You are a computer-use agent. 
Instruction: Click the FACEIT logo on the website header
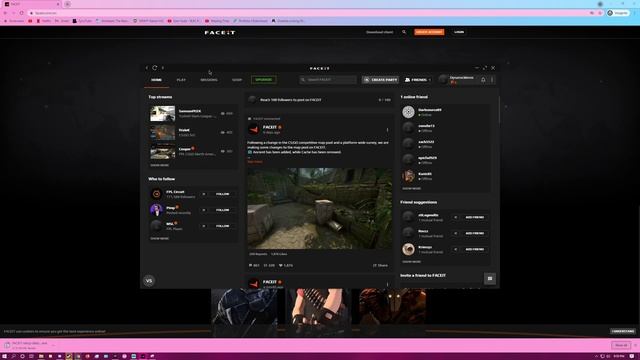(x=220, y=33)
